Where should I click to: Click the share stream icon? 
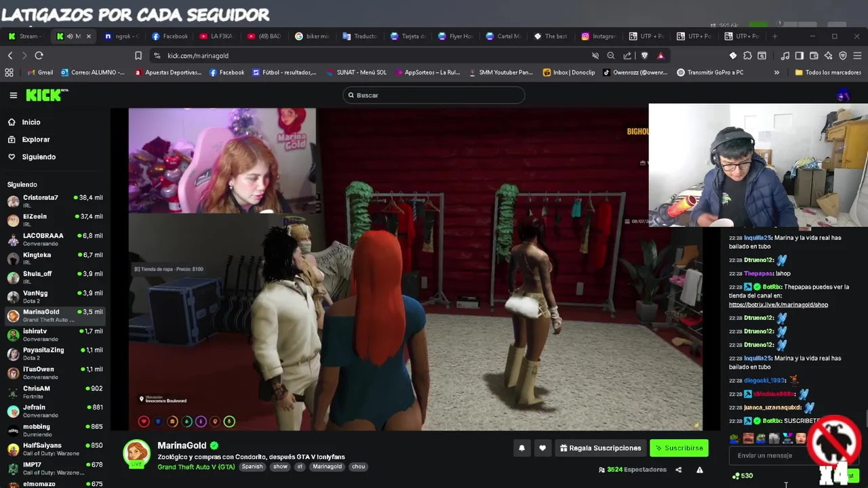coord(678,470)
